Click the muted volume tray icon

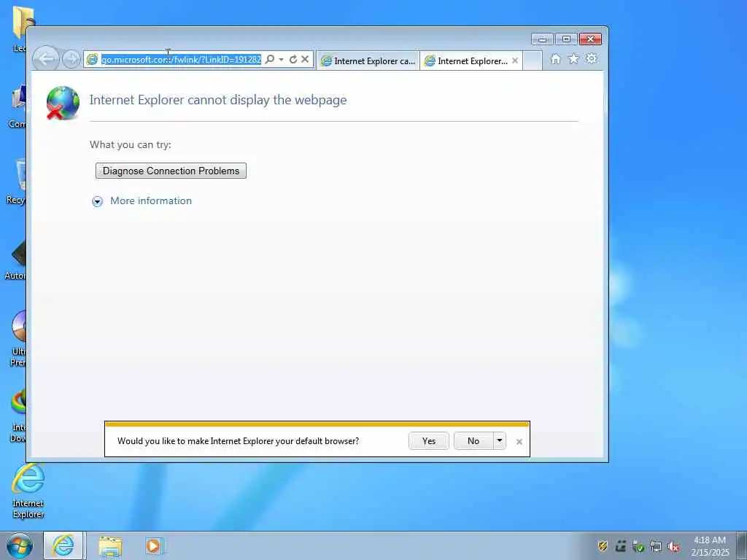click(673, 546)
